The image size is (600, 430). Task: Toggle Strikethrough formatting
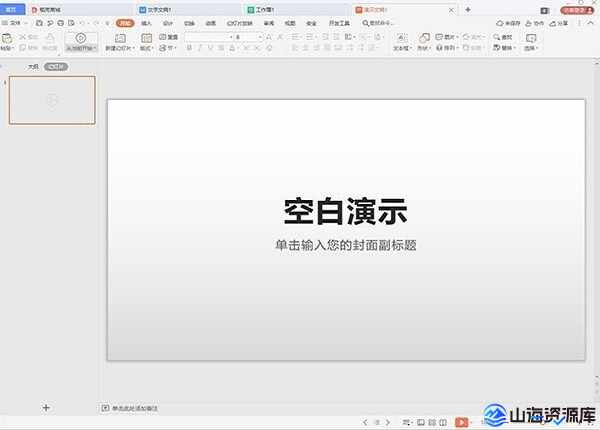point(221,48)
